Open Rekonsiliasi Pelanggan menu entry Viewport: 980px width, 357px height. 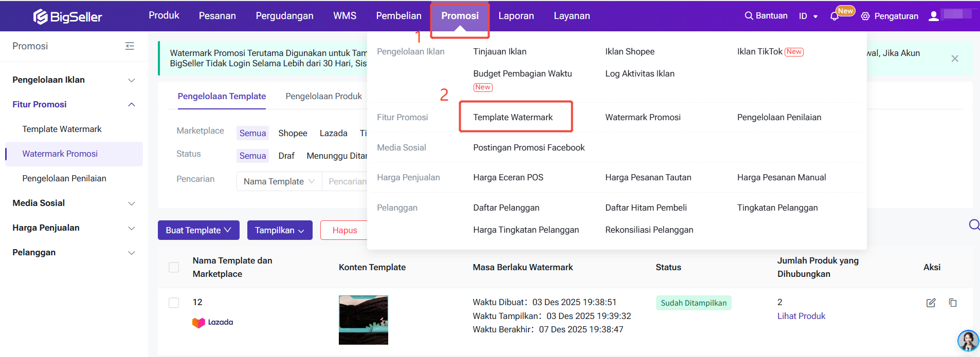649,230
